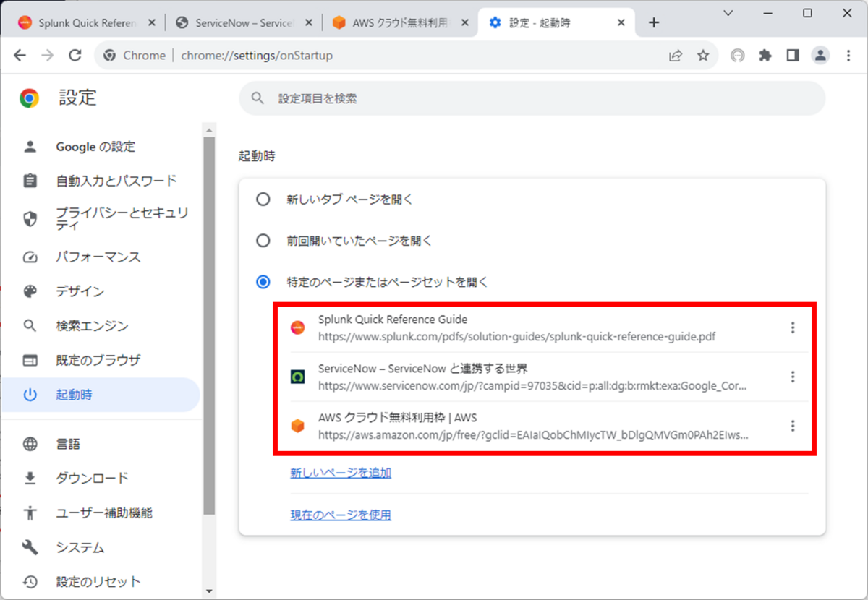This screenshot has height=600, width=868.
Task: Click the globe icon for 言語
Action: (30, 444)
